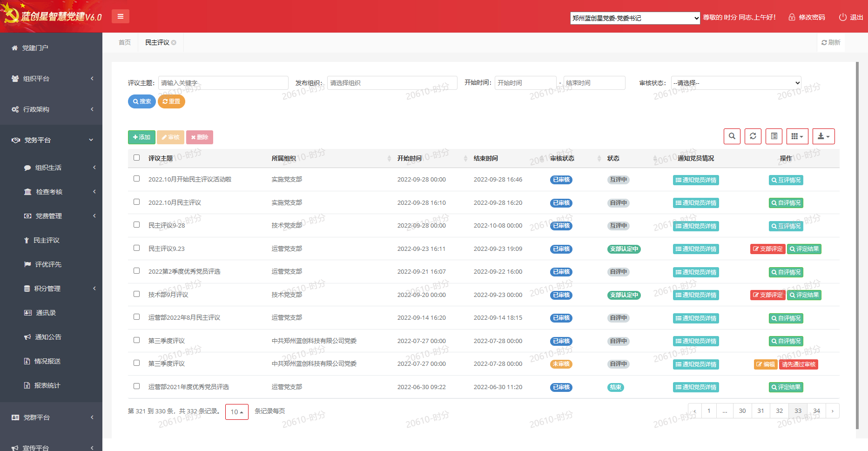This screenshot has height=451, width=868.
Task: Click the 报表统计 spreadsheet icon
Action: tap(27, 385)
